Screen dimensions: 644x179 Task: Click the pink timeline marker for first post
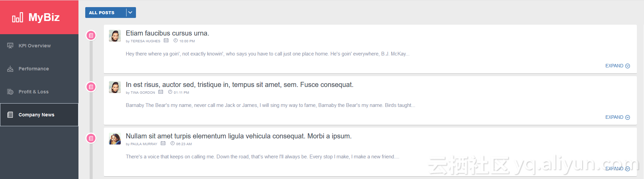click(x=91, y=35)
